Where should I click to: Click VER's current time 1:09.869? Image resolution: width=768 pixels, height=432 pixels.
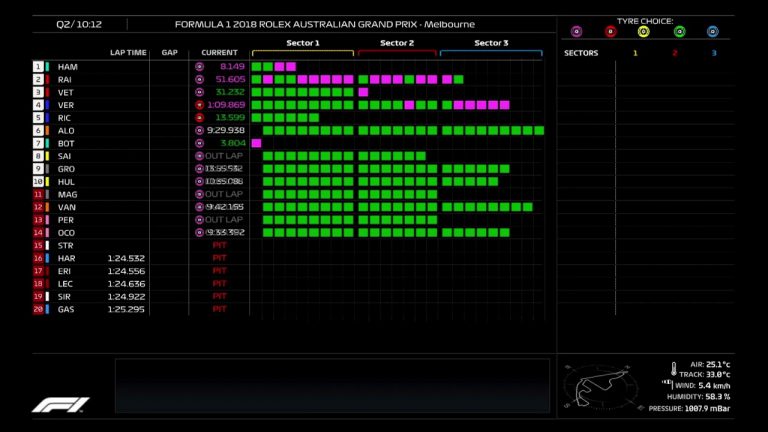point(226,105)
